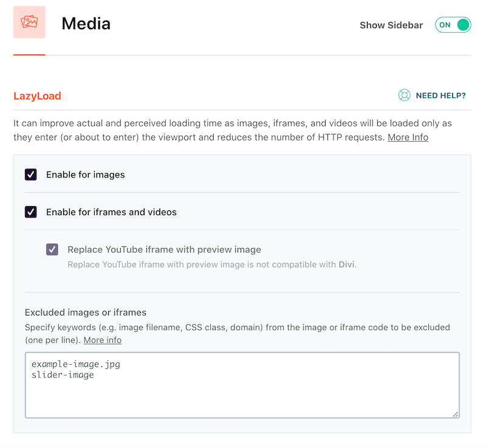Open the More Info link about LazyLoad
Screen dimensions: 486x448
click(x=408, y=137)
